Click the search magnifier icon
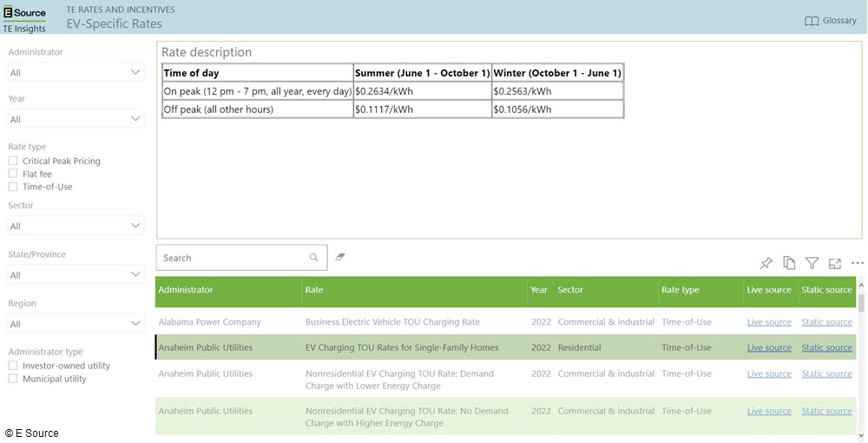This screenshot has width=868, height=443. tap(314, 258)
